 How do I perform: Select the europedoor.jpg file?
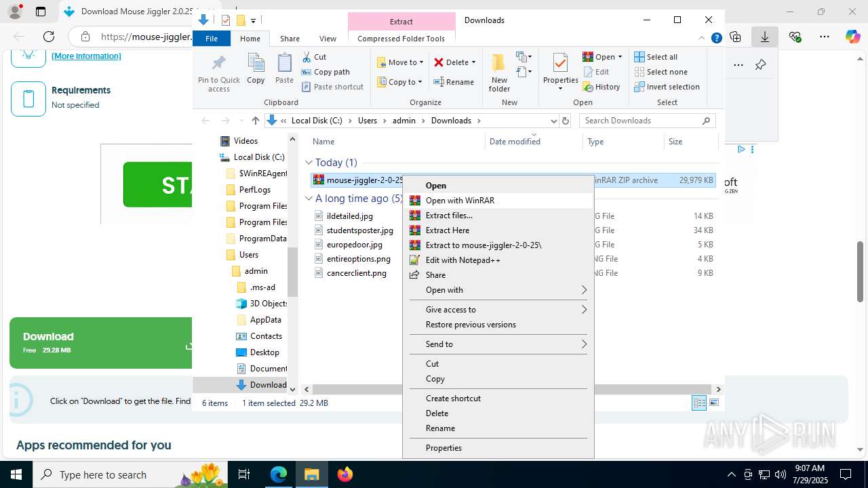(x=355, y=245)
